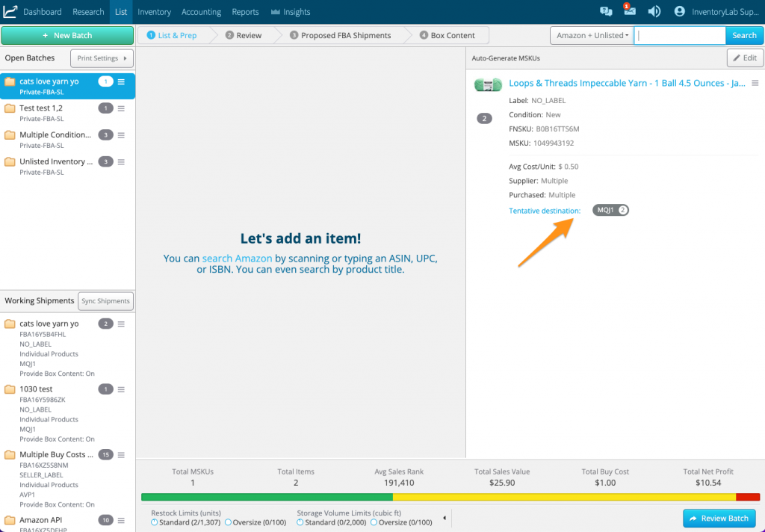
Task: Select the '1030 test' working shipment
Action: point(68,414)
